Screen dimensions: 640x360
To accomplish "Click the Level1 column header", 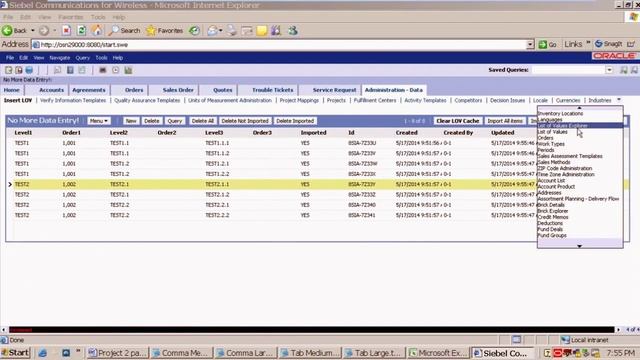I will tap(23, 133).
